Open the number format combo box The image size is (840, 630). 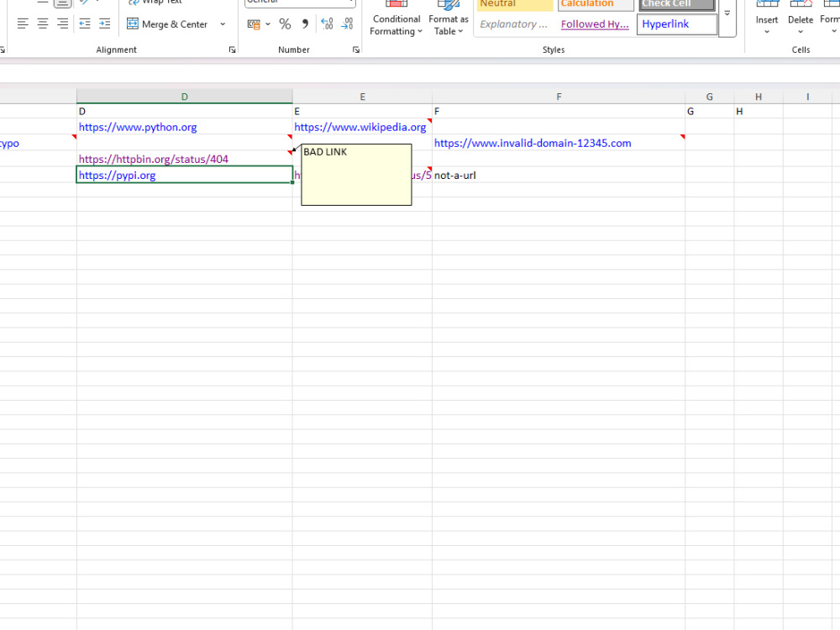300,3
